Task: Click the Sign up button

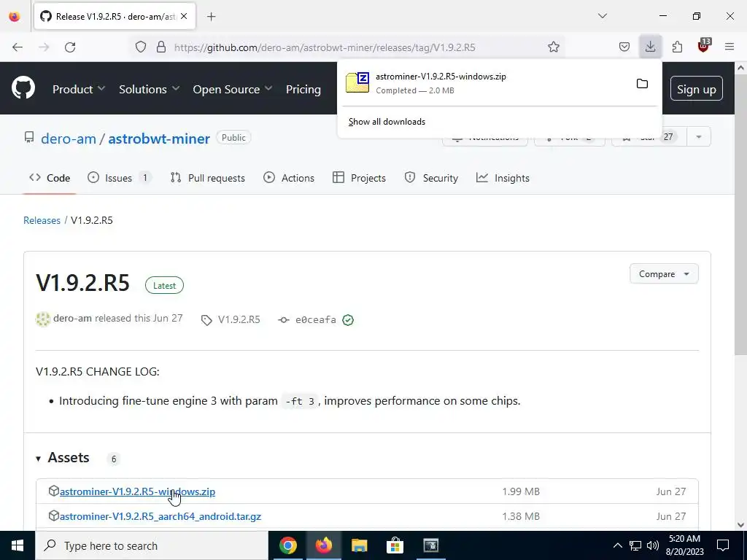Action: 696,89
